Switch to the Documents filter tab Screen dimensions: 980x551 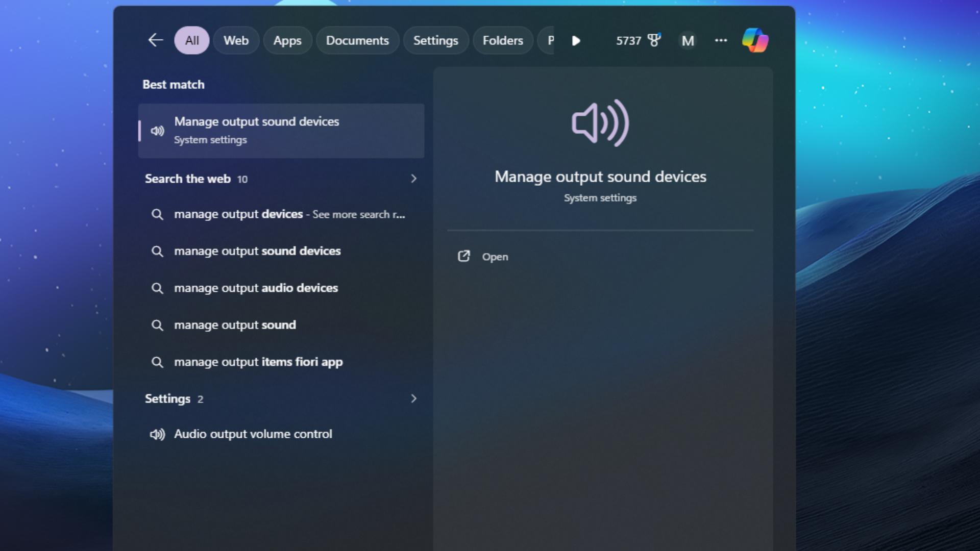[x=357, y=40]
